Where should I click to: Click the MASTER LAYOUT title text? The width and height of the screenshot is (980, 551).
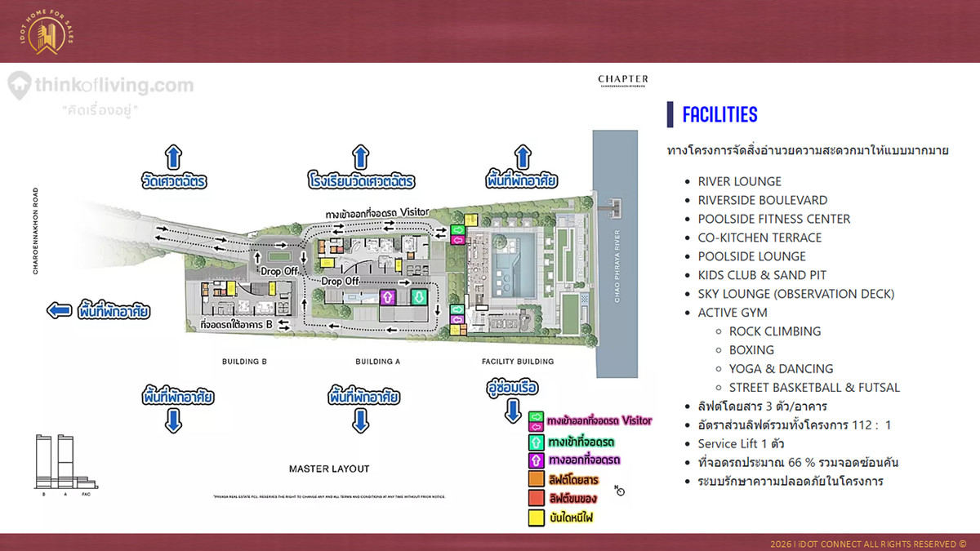[329, 469]
